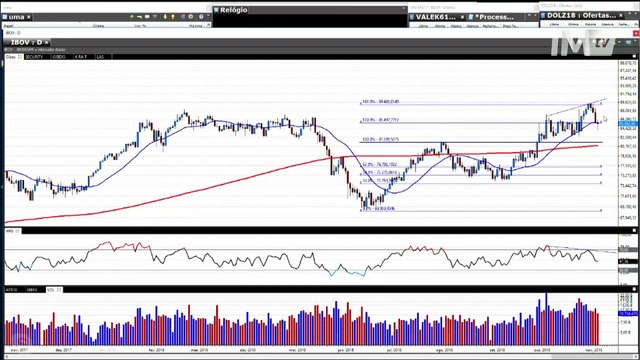Screen dimensions: 640x360
Task: Click the yellow up arrow icon in uma toolbar
Action: (x=173, y=17)
